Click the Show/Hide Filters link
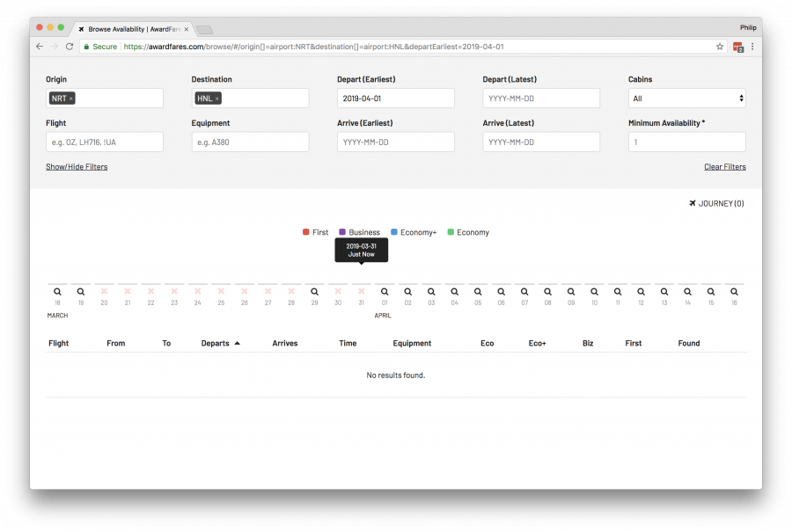Viewport: 792px width, 532px height. [77, 166]
